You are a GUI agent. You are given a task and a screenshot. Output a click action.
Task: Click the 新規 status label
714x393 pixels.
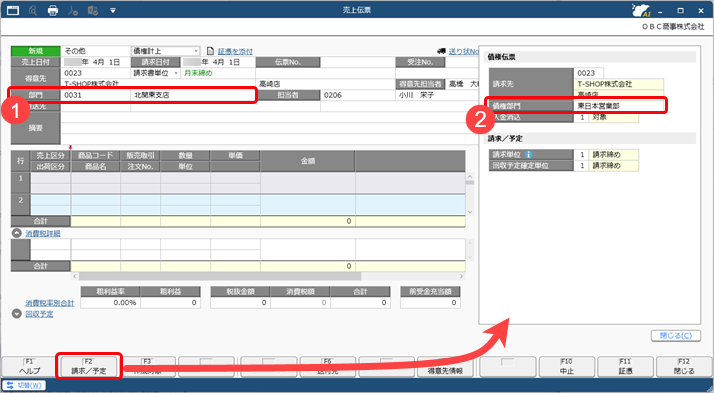pyautogui.click(x=36, y=51)
